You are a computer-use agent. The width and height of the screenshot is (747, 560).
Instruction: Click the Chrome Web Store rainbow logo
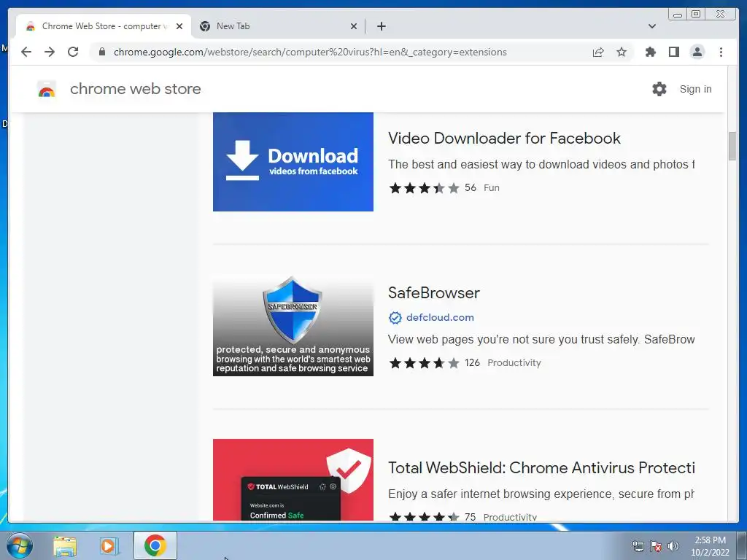(x=47, y=89)
